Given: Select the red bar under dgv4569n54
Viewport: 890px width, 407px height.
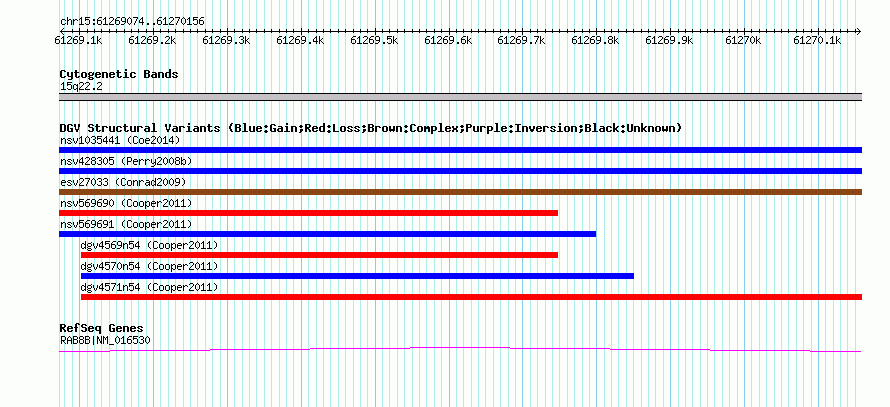Looking at the screenshot, I should (320, 255).
